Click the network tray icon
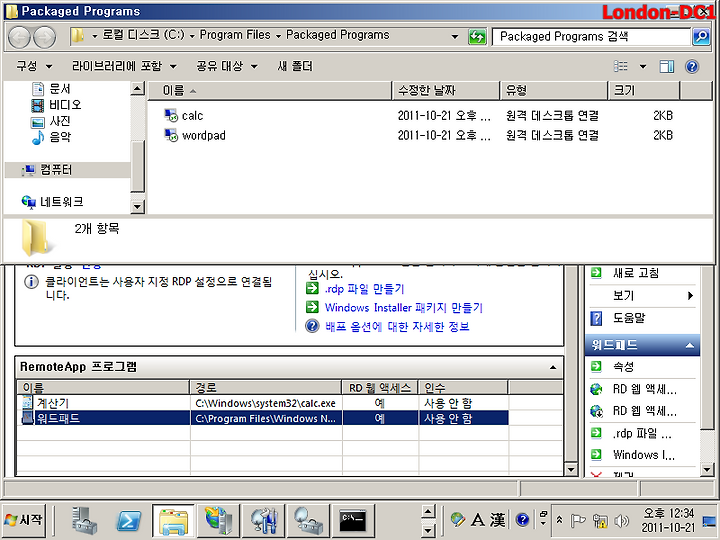This screenshot has width=720, height=540. (599, 521)
